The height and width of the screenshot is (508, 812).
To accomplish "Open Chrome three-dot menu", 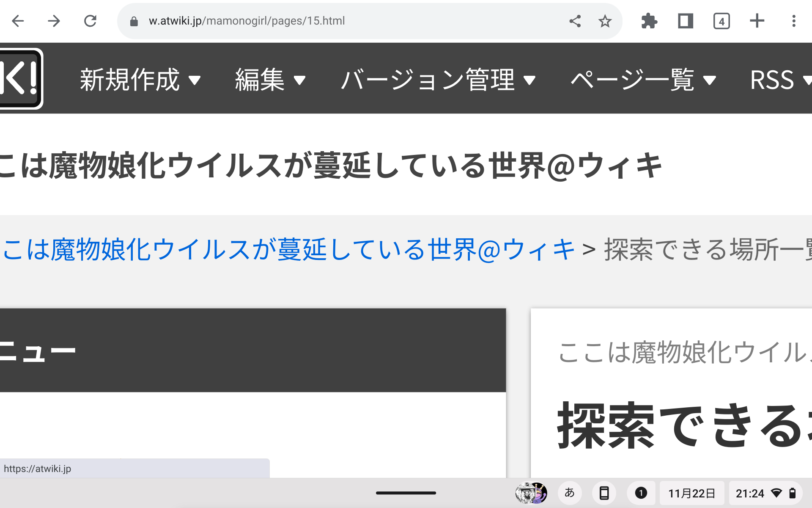I will click(793, 21).
